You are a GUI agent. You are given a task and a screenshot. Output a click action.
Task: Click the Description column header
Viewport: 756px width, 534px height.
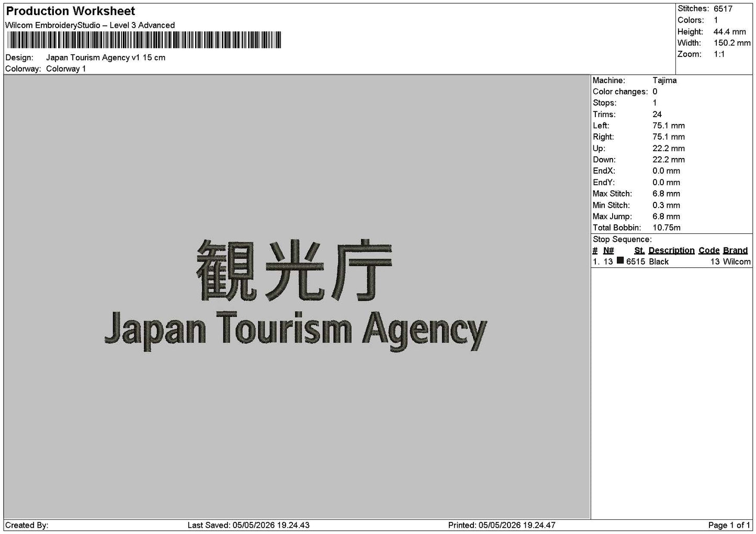point(671,251)
